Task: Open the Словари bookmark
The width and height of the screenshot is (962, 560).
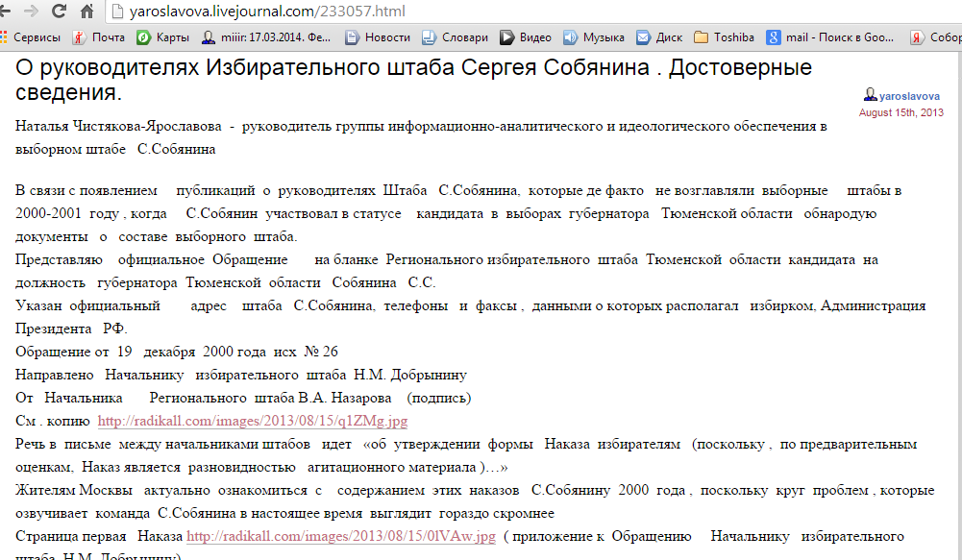Action: pos(455,37)
